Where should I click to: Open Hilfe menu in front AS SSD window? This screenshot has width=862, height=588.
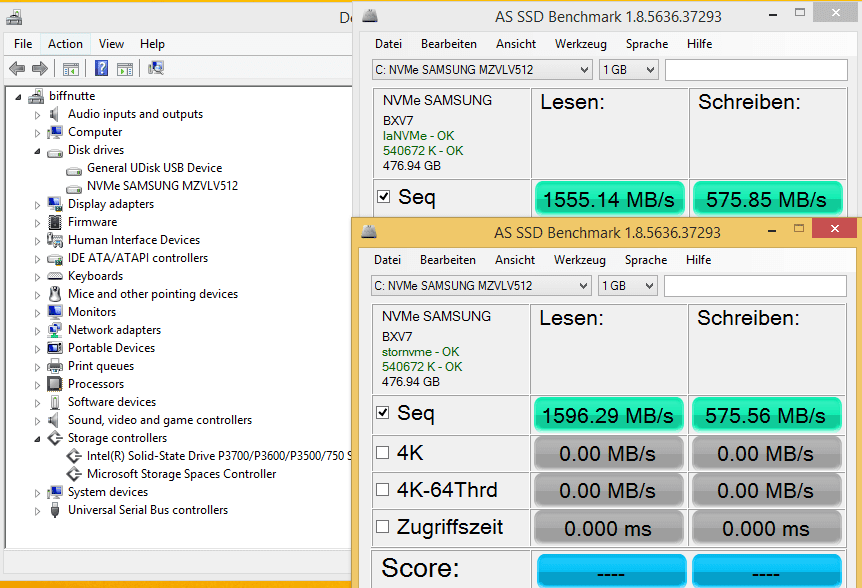pos(698,260)
